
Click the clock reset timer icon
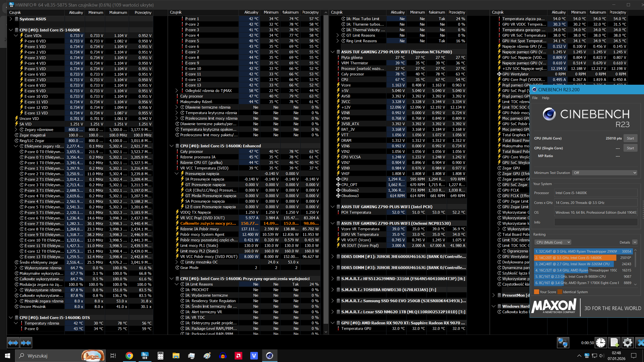601,343
